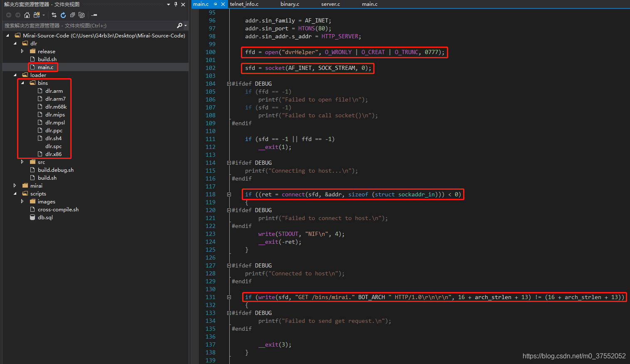This screenshot has width=630, height=364.
Task: Collapse the bins folder
Action: pos(22,83)
